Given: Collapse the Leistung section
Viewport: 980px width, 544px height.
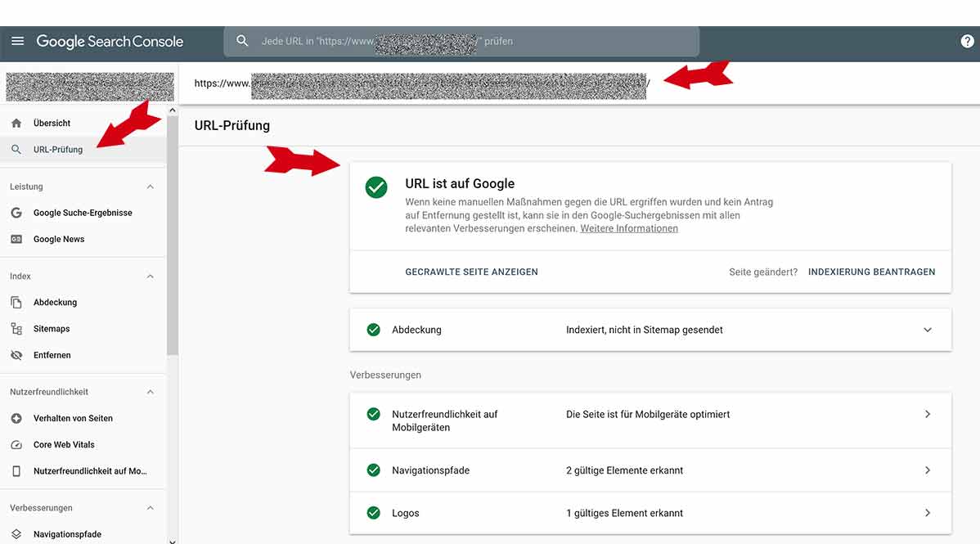Looking at the screenshot, I should (x=150, y=187).
